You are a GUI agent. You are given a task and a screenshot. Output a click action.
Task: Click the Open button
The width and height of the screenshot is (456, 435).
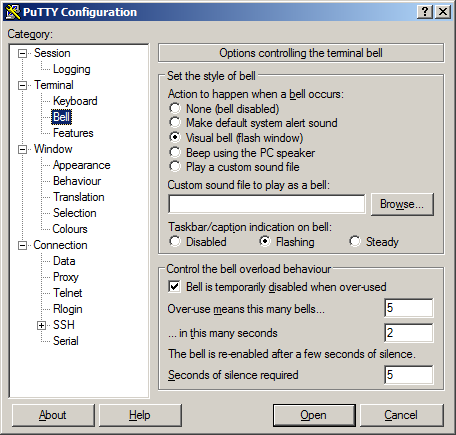314,415
